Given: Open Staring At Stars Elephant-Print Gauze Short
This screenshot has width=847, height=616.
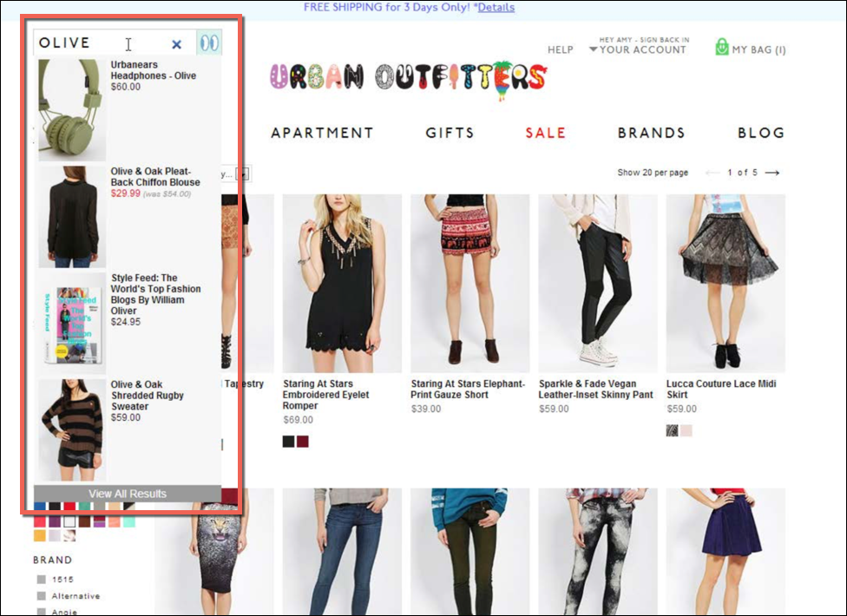Looking at the screenshot, I should coord(468,390).
